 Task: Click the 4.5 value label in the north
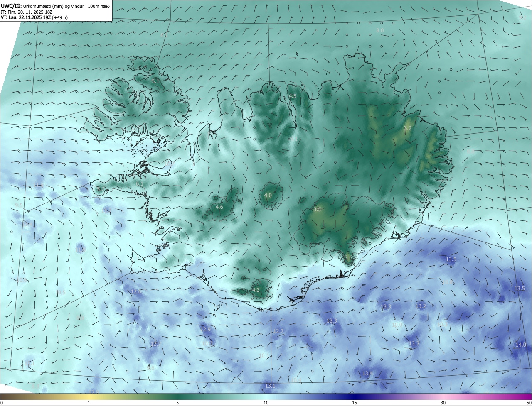(293, 96)
